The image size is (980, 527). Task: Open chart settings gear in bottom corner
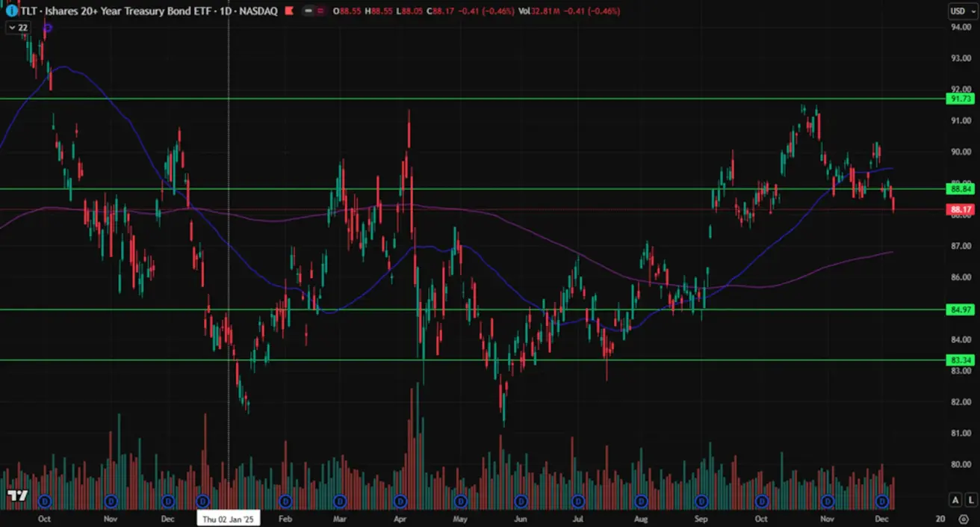[963, 519]
